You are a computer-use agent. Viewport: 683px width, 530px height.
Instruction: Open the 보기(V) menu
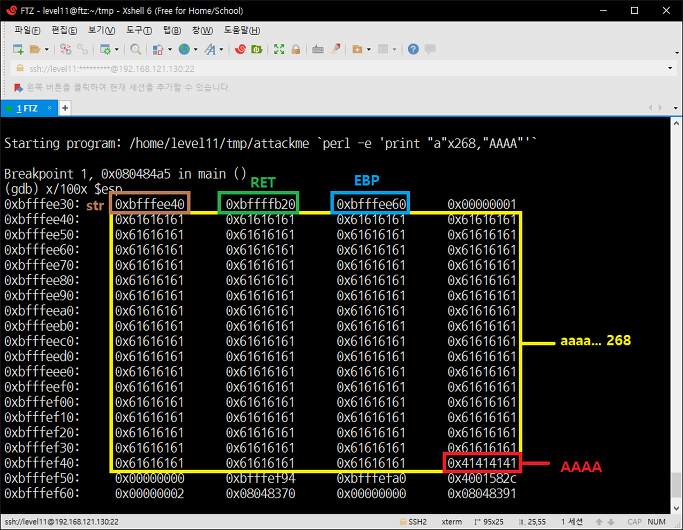click(x=101, y=30)
